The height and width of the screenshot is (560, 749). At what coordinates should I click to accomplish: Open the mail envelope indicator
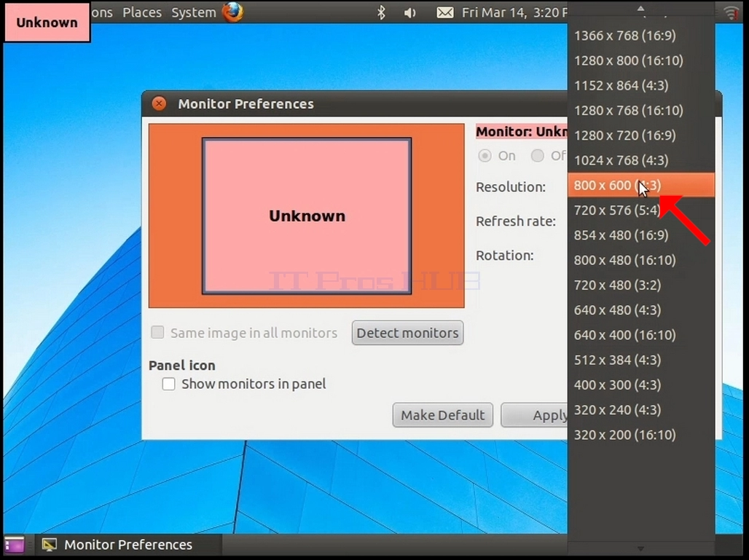[x=445, y=13]
